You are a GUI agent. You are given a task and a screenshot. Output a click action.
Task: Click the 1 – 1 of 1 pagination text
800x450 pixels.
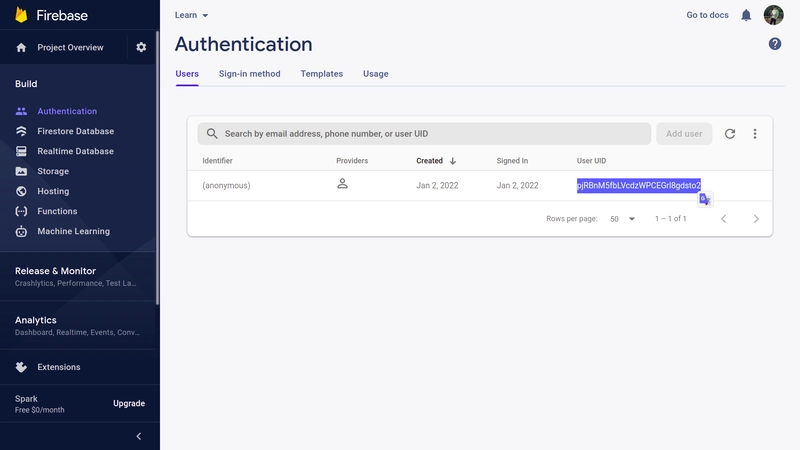pyautogui.click(x=670, y=219)
